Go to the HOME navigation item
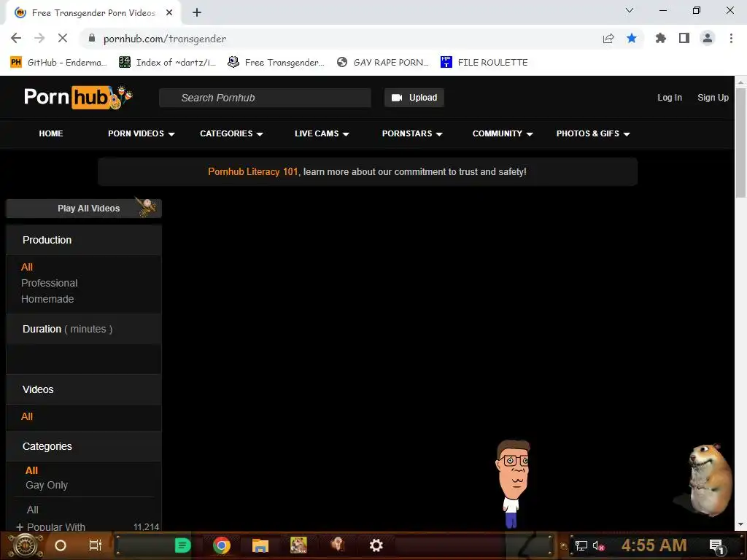 (x=51, y=134)
